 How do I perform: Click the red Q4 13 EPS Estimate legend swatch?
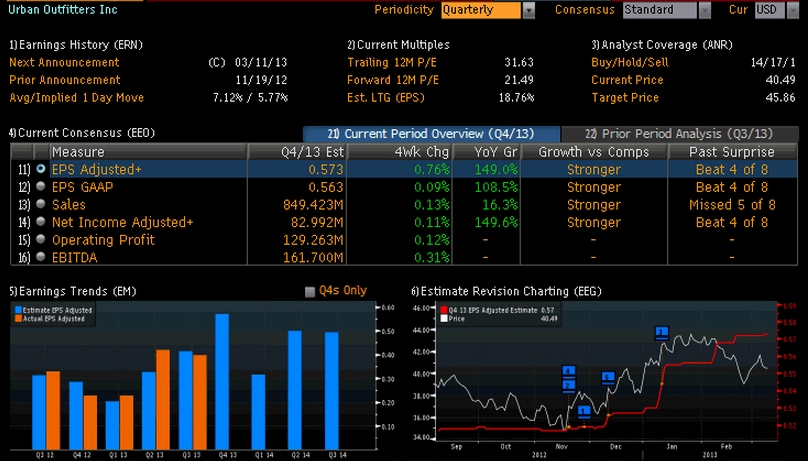[444, 310]
